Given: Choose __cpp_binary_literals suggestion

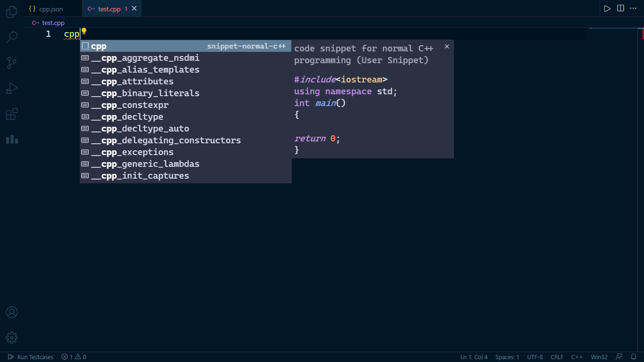Looking at the screenshot, I should tap(186, 93).
